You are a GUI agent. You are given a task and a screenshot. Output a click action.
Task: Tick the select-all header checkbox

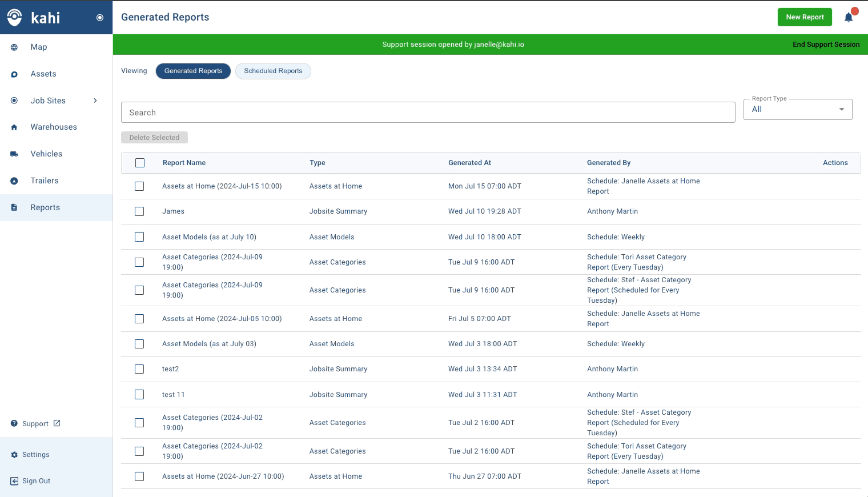click(x=140, y=163)
